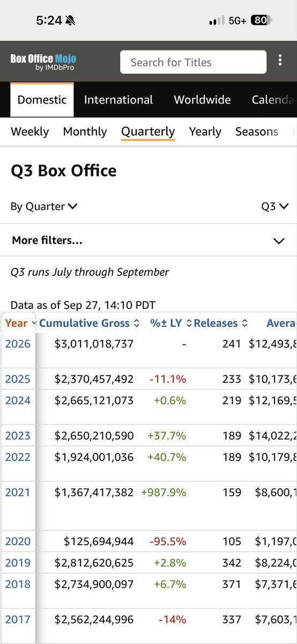Open the By Quarter dropdown

pyautogui.click(x=44, y=206)
